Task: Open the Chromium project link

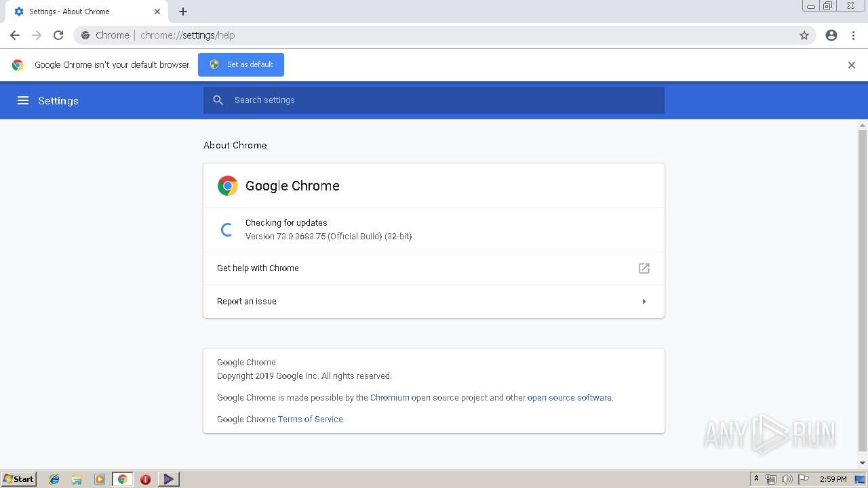Action: tap(390, 398)
